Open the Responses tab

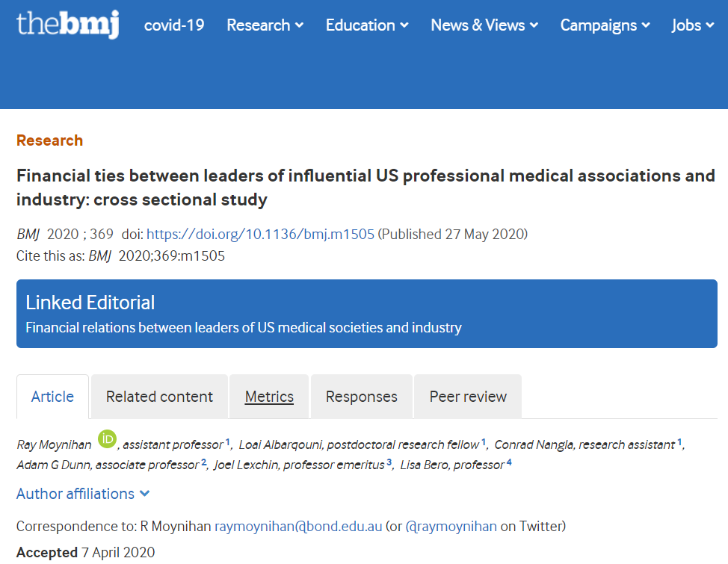(362, 397)
